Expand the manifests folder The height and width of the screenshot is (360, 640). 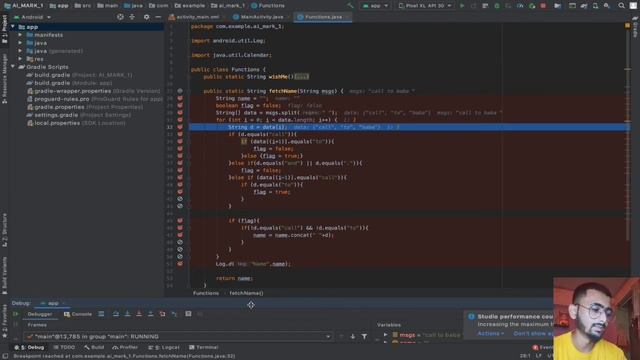tap(20, 35)
